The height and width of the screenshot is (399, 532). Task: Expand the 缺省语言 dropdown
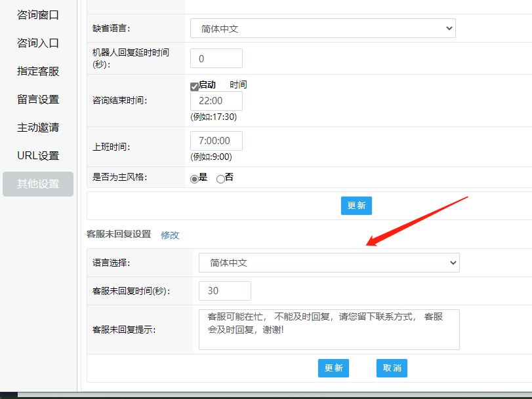(x=323, y=28)
